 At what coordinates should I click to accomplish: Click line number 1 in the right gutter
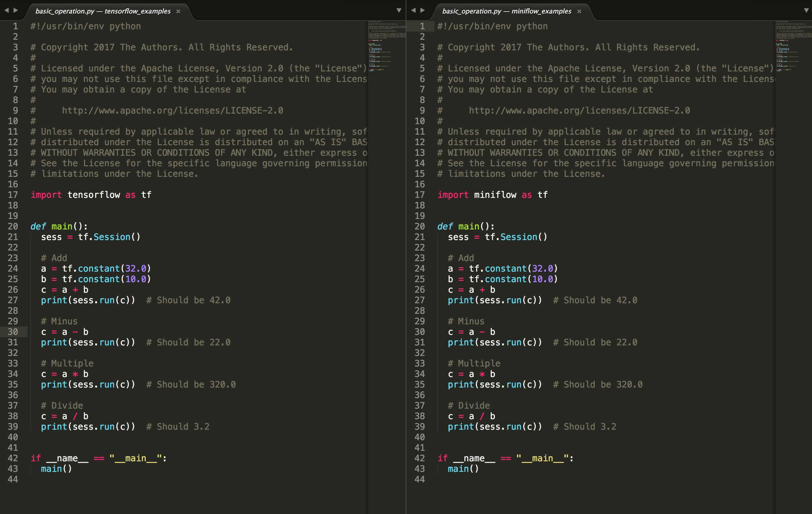tap(422, 26)
